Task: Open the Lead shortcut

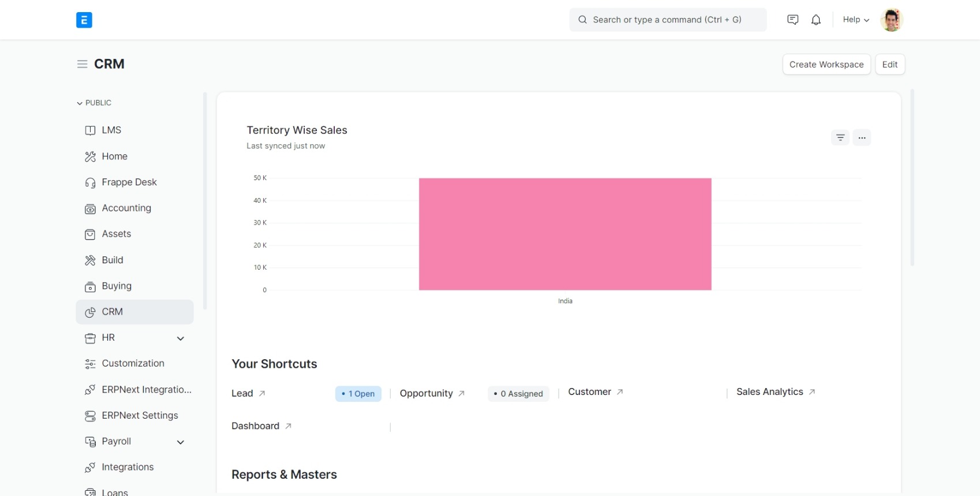Action: pos(242,393)
